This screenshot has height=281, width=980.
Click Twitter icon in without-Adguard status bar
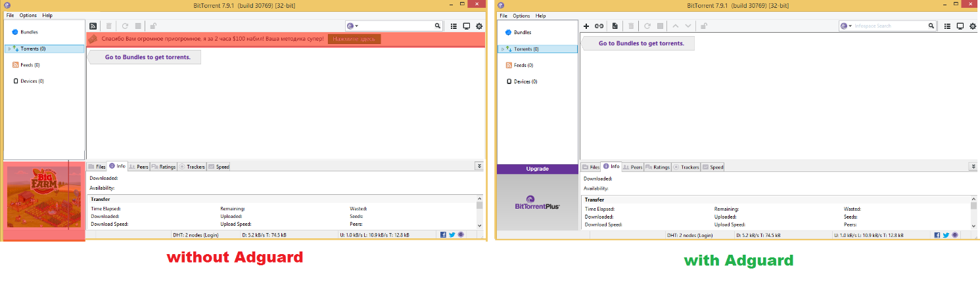pos(452,234)
